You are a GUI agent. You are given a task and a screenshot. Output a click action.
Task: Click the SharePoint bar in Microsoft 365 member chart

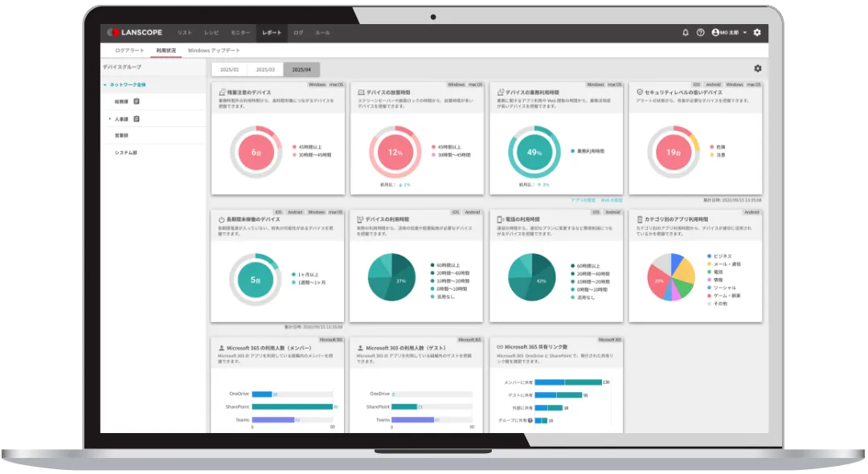click(292, 407)
